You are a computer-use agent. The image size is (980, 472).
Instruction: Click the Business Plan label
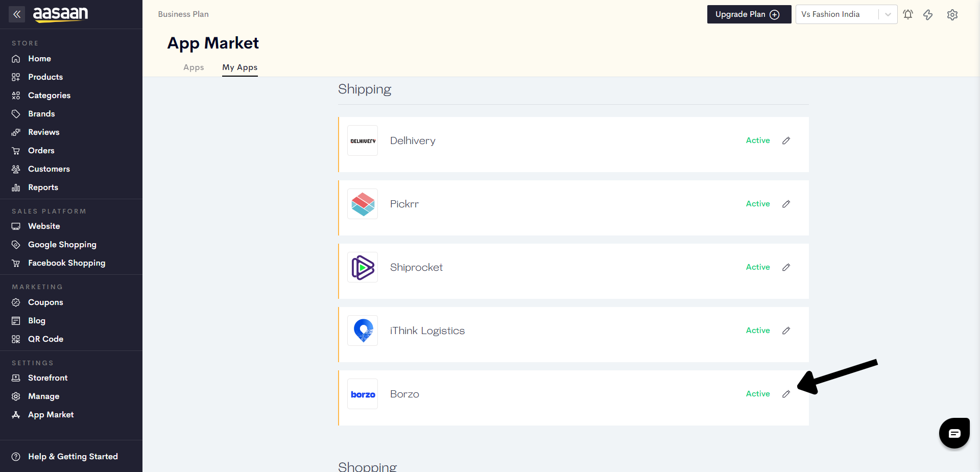click(x=183, y=14)
